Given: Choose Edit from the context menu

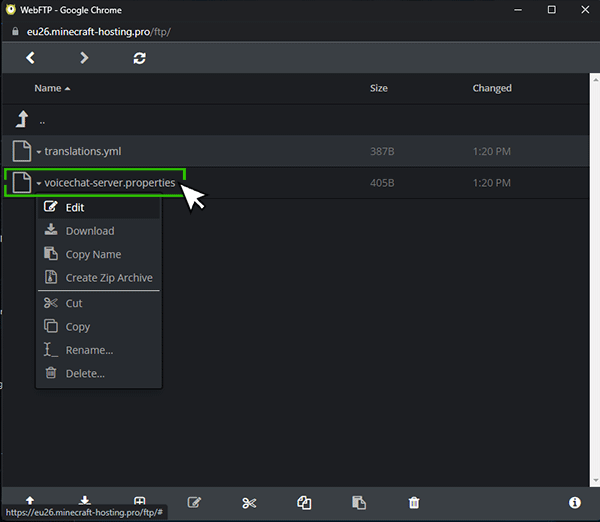Looking at the screenshot, I should (x=99, y=207).
